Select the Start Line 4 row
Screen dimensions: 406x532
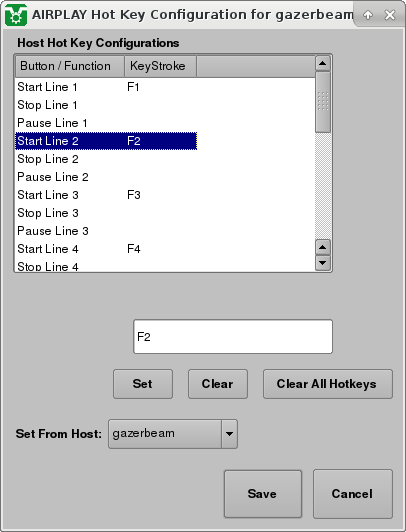click(x=106, y=249)
